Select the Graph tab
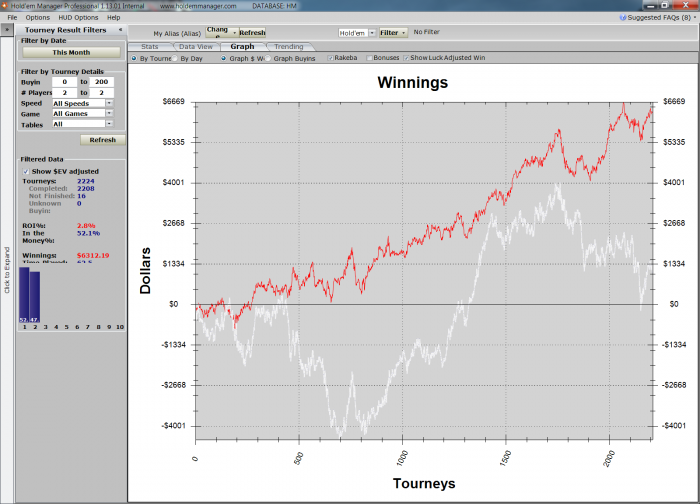This screenshot has width=700, height=504. pyautogui.click(x=242, y=46)
